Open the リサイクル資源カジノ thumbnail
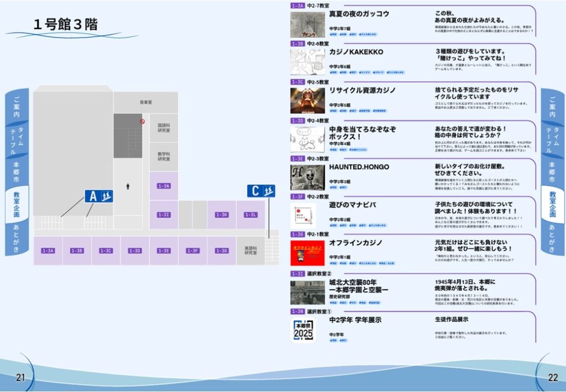Screen dimensions: 566x392 pyautogui.click(x=308, y=101)
